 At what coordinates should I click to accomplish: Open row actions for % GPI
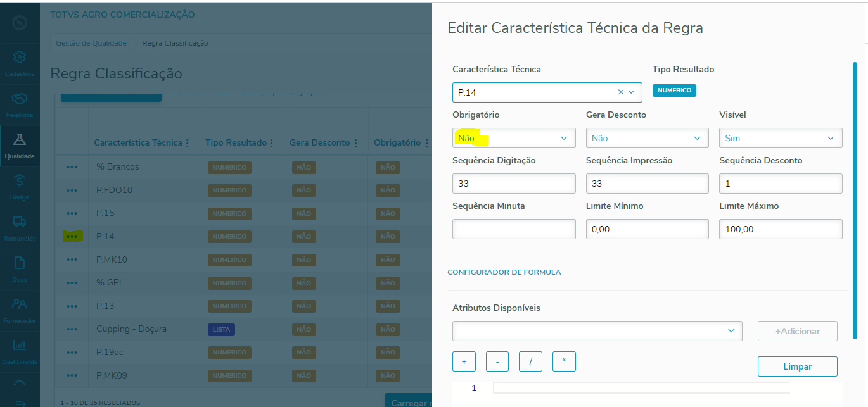[x=72, y=283]
